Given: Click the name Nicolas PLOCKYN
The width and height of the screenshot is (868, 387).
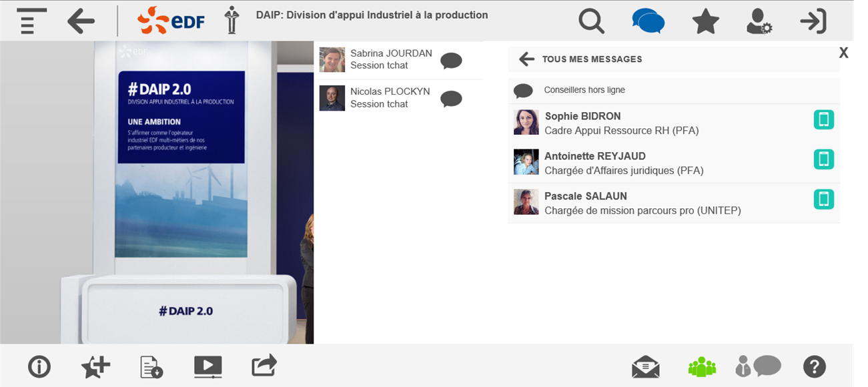Looking at the screenshot, I should (x=390, y=91).
